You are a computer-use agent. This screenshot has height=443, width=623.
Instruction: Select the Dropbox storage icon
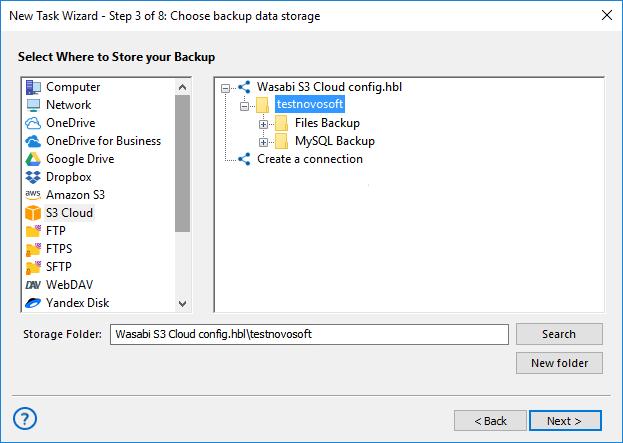(x=33, y=177)
